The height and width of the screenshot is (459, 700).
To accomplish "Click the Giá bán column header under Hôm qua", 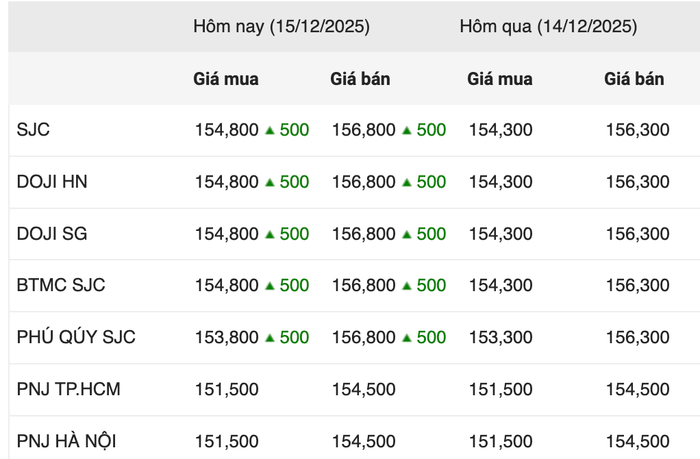I will click(634, 79).
